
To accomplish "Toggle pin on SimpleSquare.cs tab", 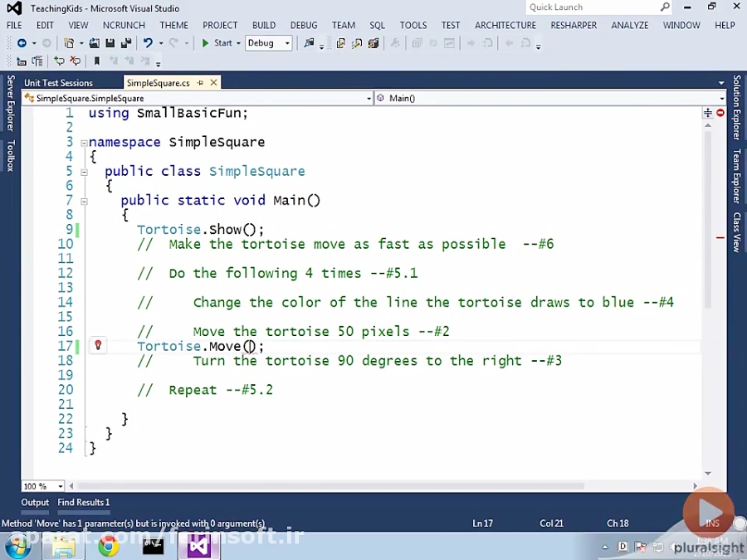I will point(201,83).
